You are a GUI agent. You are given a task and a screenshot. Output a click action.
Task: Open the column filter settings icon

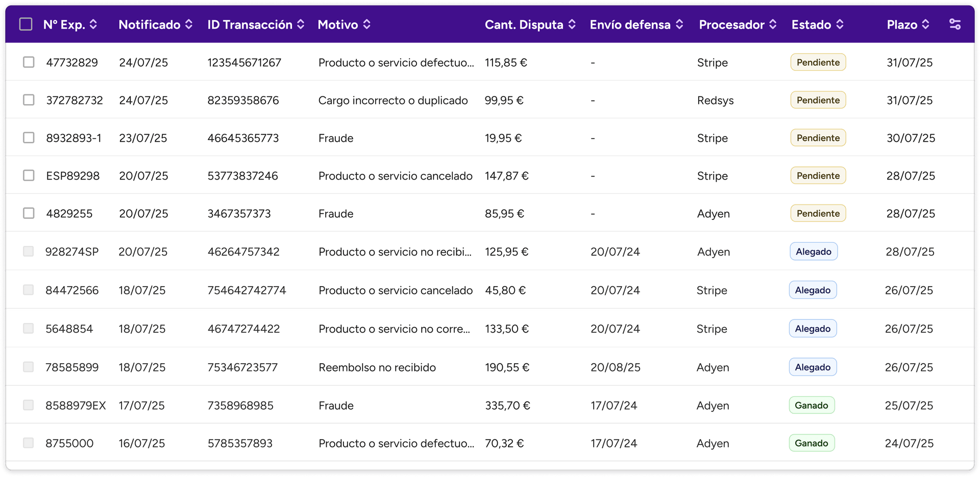pos(954,24)
